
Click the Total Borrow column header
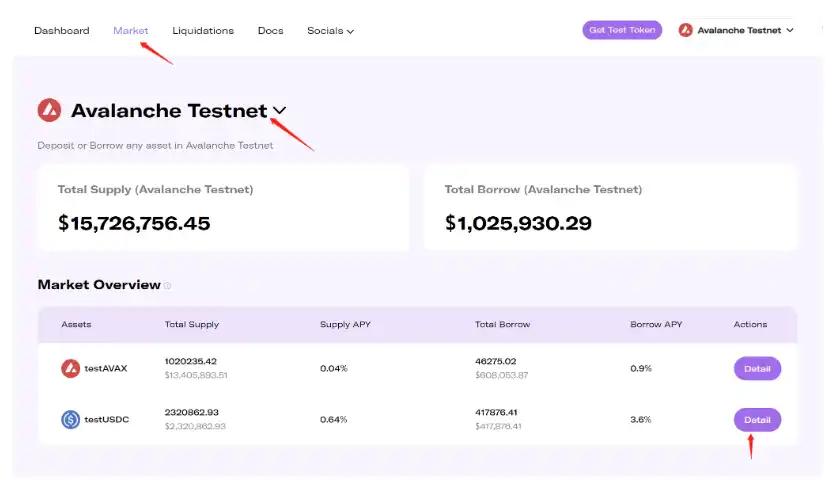point(503,324)
